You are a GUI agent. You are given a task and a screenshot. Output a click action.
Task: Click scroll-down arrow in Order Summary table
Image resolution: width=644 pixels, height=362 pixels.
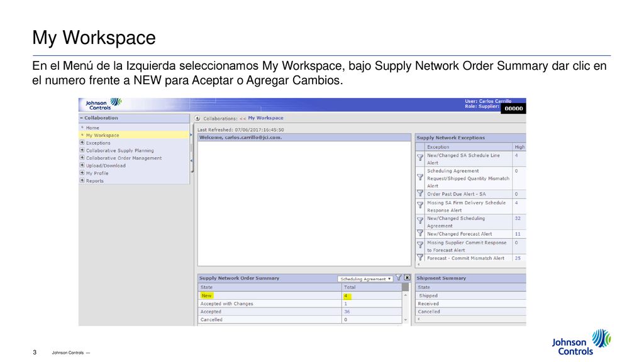(x=406, y=320)
